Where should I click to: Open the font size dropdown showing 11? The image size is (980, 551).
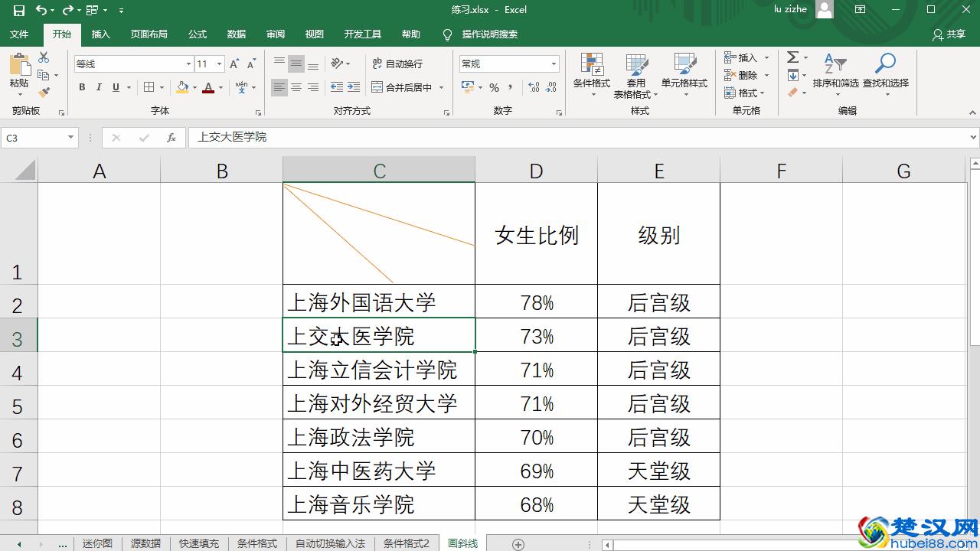(x=217, y=64)
